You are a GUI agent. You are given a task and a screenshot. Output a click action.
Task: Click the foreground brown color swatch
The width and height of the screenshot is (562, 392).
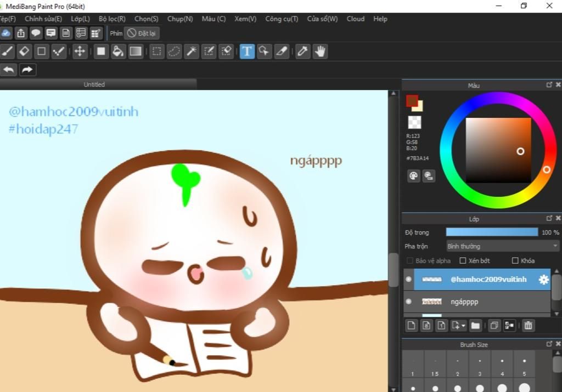[412, 101]
